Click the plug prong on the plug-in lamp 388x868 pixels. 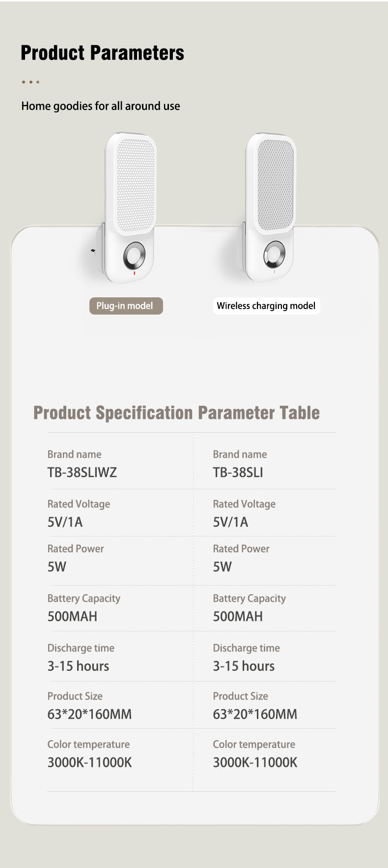[x=94, y=252]
